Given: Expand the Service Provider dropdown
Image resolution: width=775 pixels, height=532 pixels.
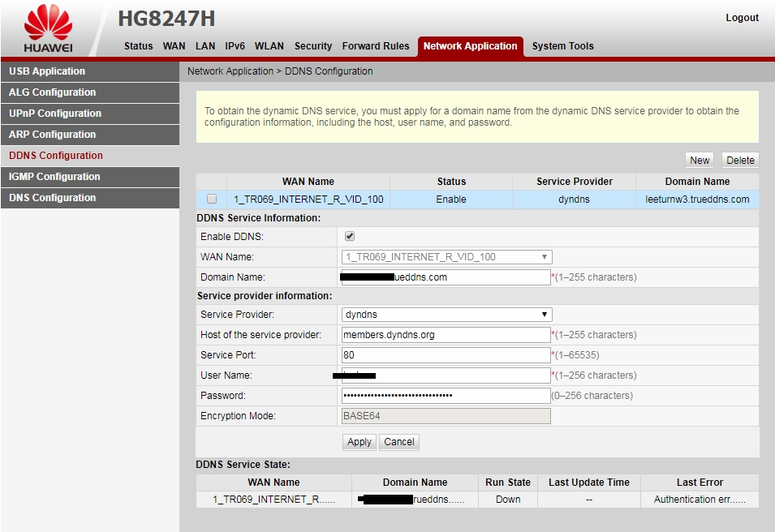Looking at the screenshot, I should 447,315.
